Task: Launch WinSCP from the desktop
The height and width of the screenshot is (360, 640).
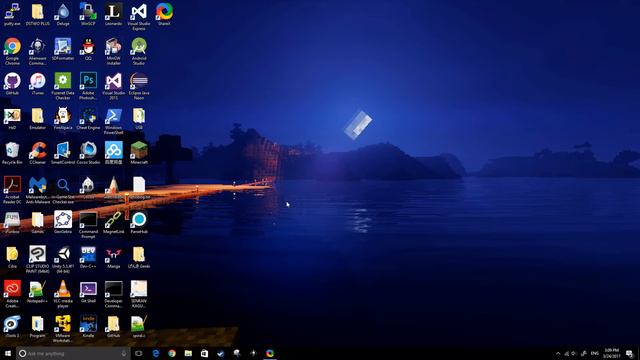Action: [88, 15]
